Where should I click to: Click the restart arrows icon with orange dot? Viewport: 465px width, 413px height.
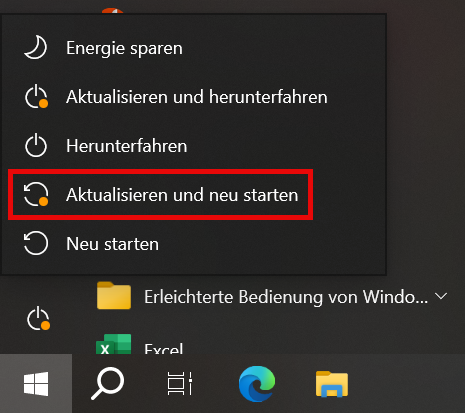(36, 194)
